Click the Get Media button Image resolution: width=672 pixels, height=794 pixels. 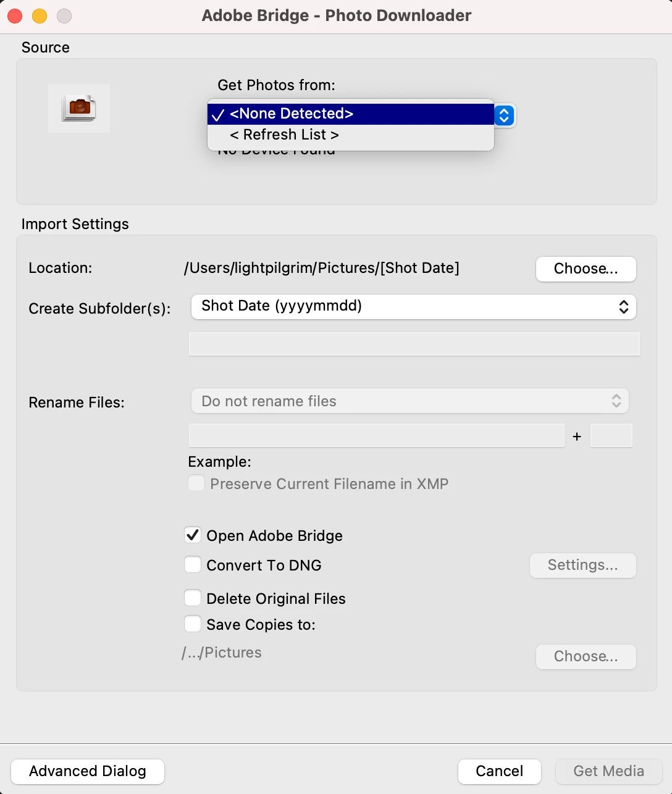608,771
